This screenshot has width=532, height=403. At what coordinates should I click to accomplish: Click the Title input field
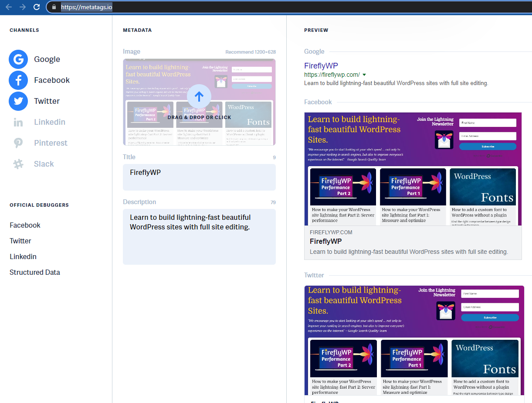pos(199,177)
